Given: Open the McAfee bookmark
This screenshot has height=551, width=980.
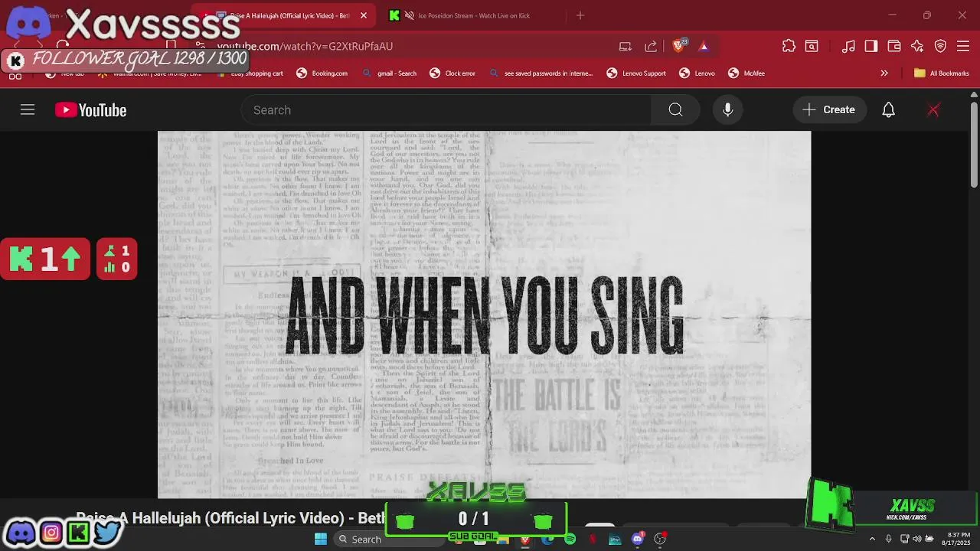Looking at the screenshot, I should point(746,73).
